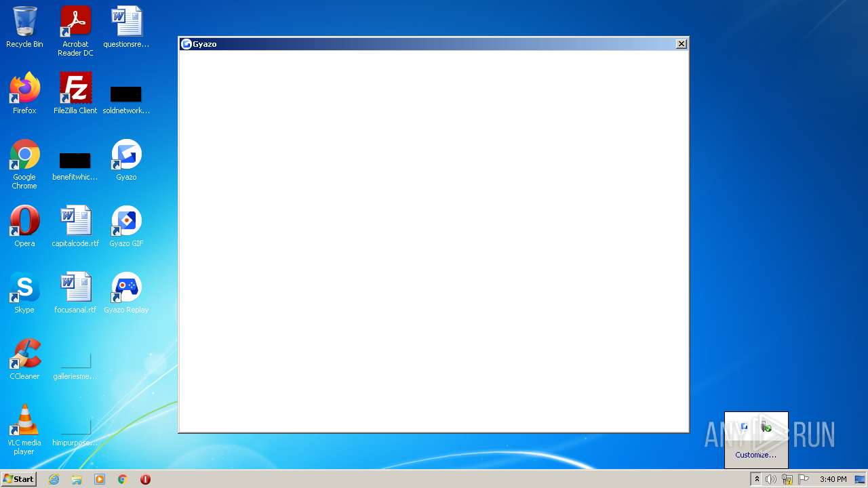868x488 pixels.
Task: Select FileZilla Client desktop shortcut
Action: [75, 94]
